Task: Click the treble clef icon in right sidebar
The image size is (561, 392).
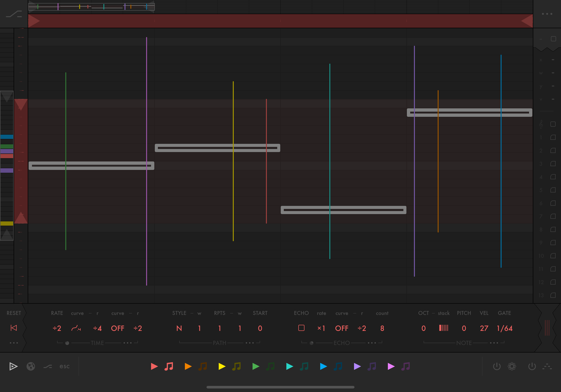Action: pyautogui.click(x=541, y=124)
